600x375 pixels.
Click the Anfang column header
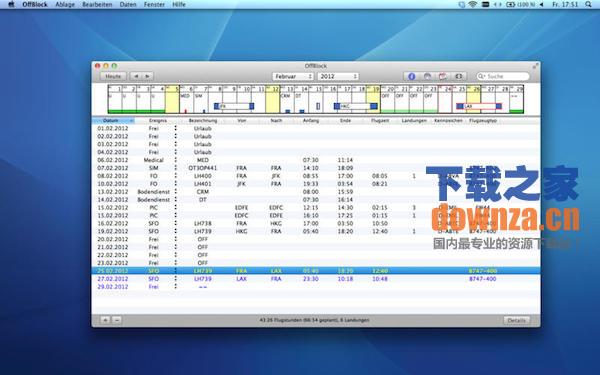click(310, 121)
